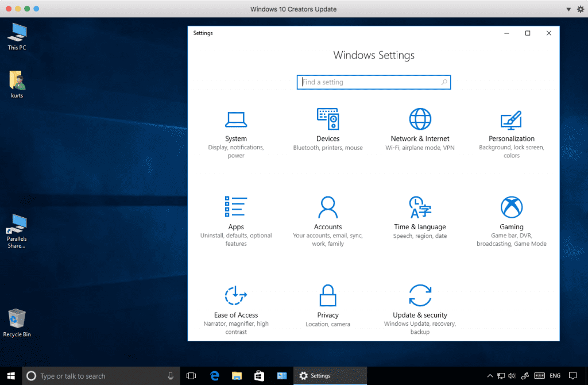Maximize the Settings window
588x385 pixels.
coord(528,33)
